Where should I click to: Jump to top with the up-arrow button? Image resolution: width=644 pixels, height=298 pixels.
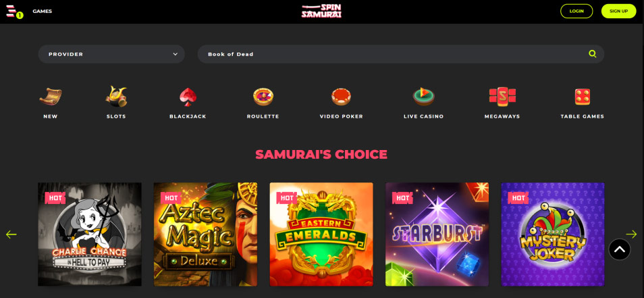(619, 249)
